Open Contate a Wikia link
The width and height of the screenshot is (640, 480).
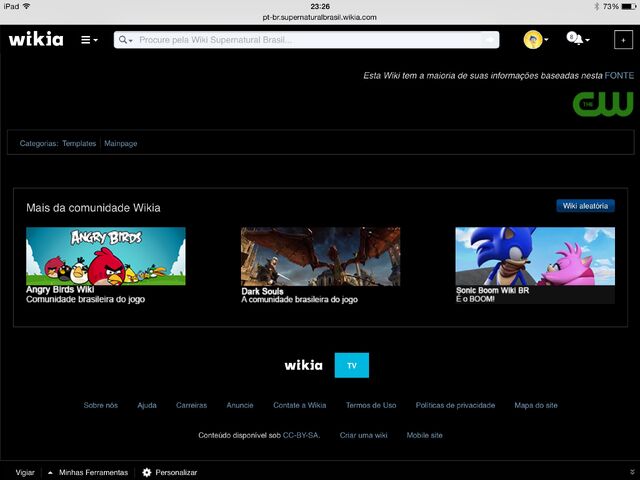300,405
